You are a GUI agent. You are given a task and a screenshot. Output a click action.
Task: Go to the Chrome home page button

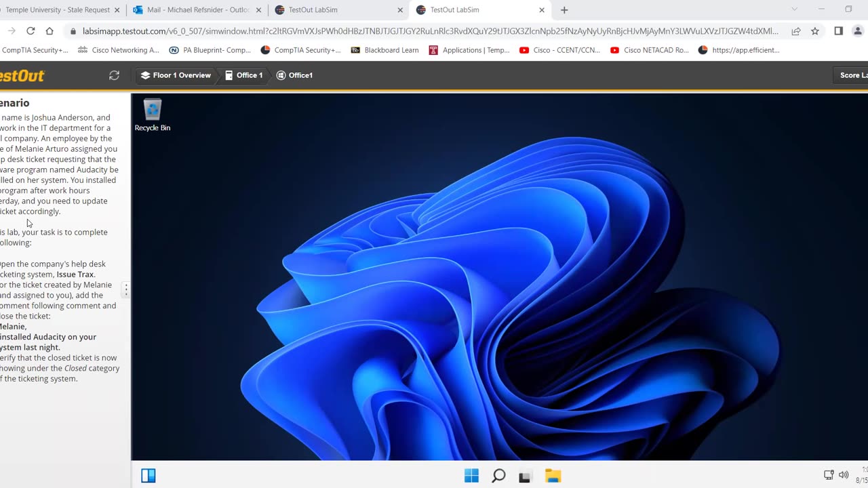coord(50,31)
